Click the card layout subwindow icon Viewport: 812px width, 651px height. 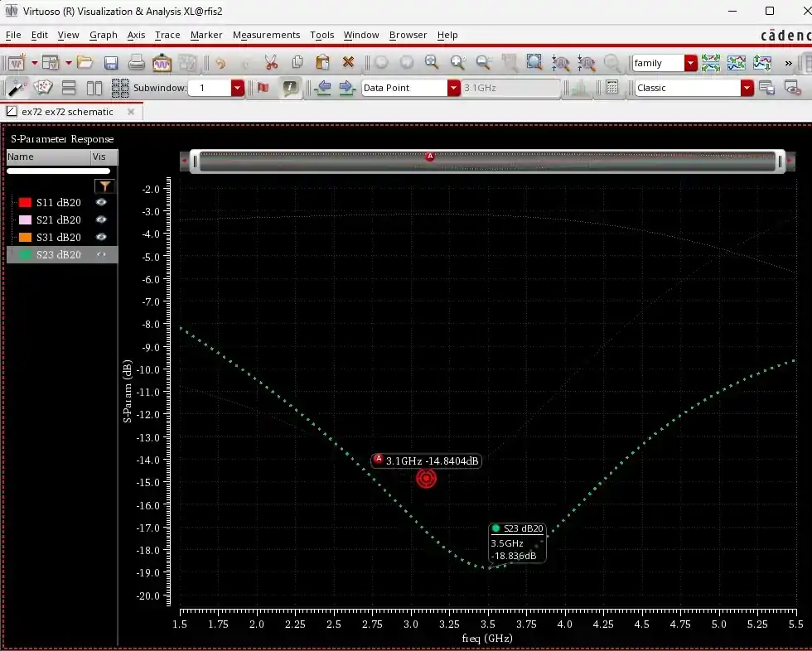pos(42,88)
